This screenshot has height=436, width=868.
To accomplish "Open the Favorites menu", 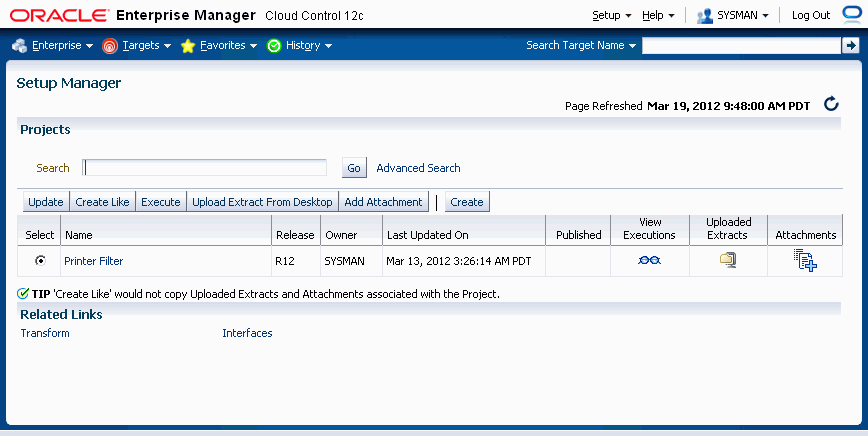I will [229, 45].
